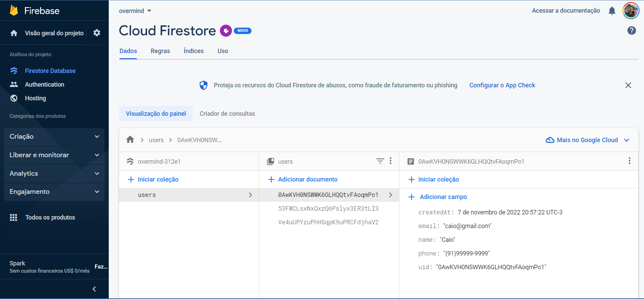Expand Liberar e monitorar category
Image resolution: width=644 pixels, height=299 pixels.
coord(54,155)
